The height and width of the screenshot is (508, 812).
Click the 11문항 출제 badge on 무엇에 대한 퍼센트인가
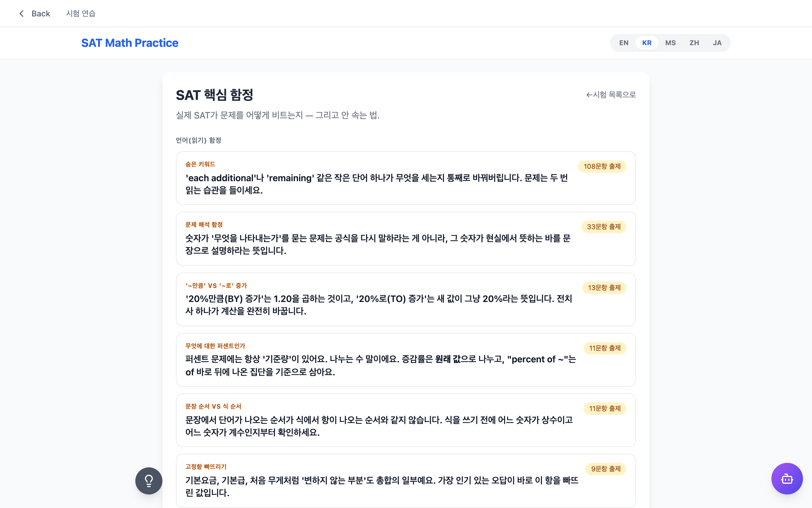[x=605, y=348]
